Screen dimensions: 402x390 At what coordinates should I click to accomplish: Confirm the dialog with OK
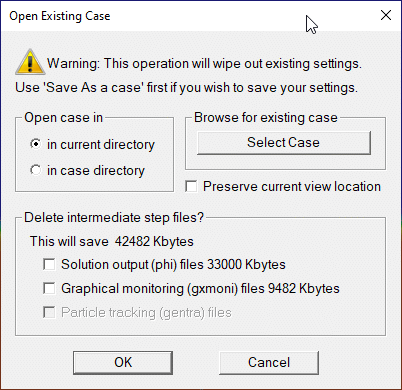(x=123, y=362)
